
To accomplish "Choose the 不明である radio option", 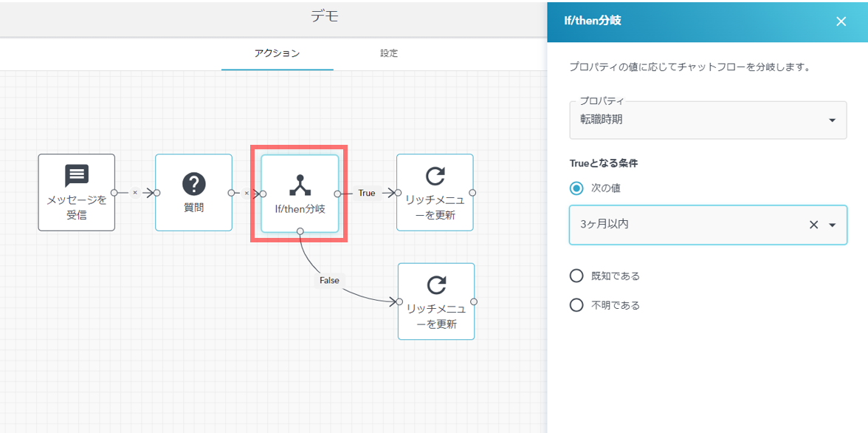I will click(576, 305).
